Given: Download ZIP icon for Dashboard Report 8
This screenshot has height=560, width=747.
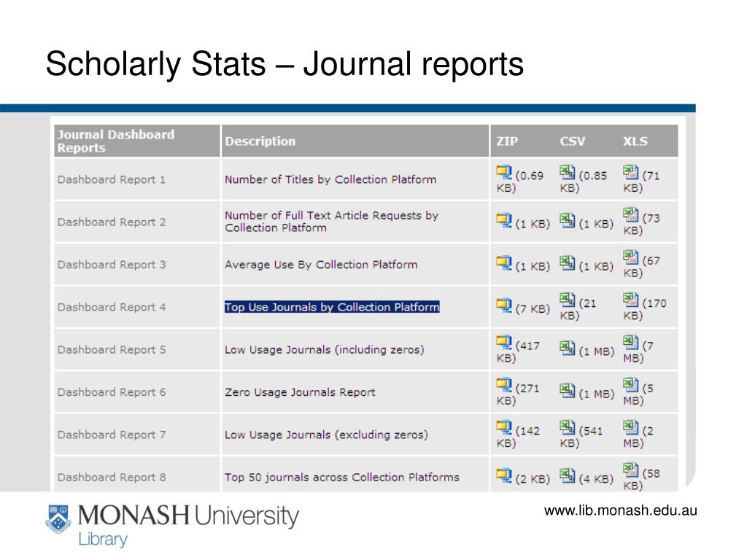Looking at the screenshot, I should (x=504, y=475).
